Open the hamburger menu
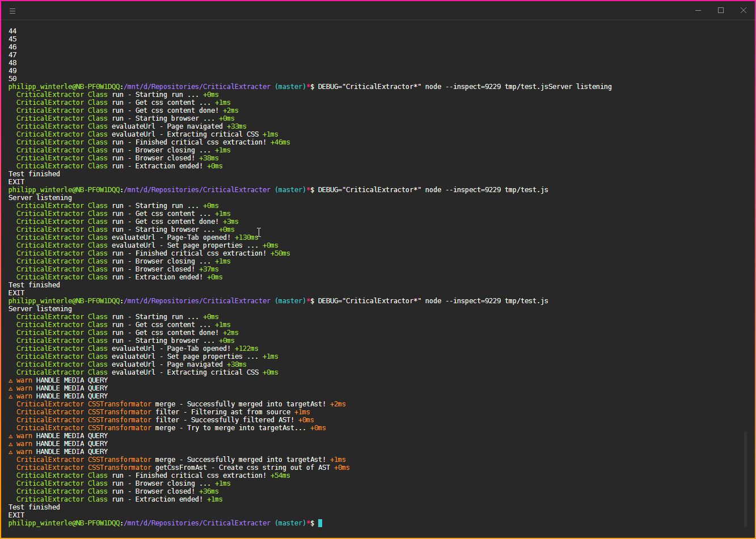Viewport: 756px width, 539px height. point(12,10)
